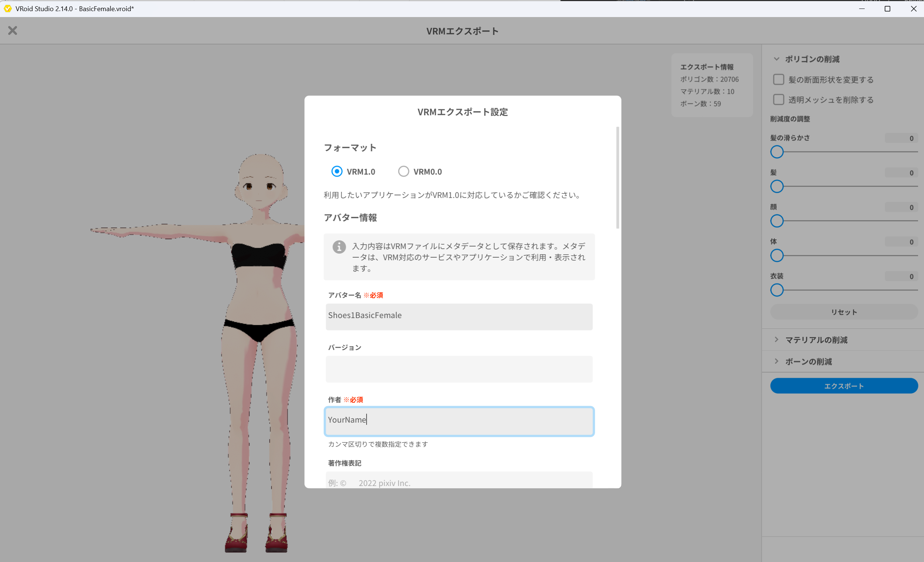Image resolution: width=924 pixels, height=562 pixels.
Task: Click the blue エクスポート button
Action: point(844,386)
